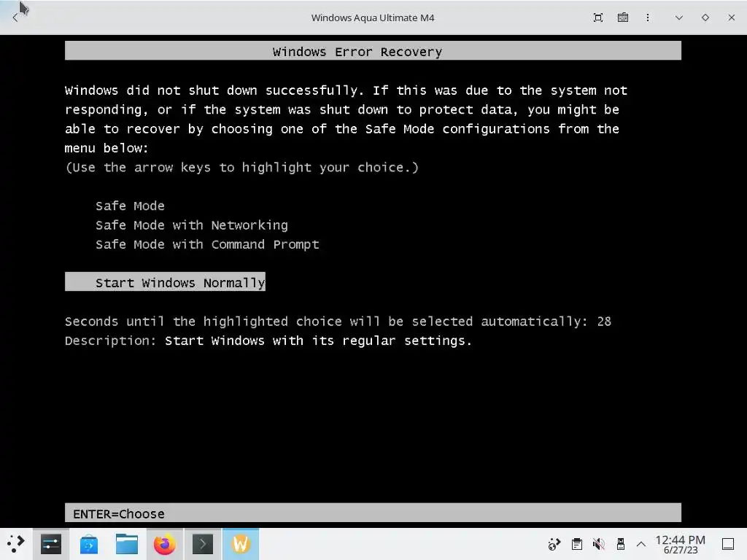
Task: Close the Windows Aqua Ultimate M4 window
Action: pos(731,17)
